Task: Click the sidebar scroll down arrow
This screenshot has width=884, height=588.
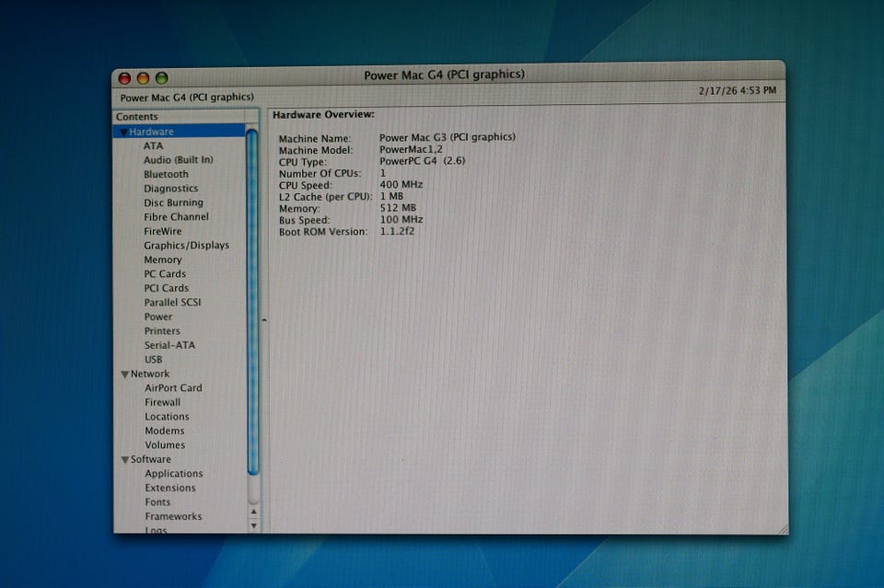Action: click(x=254, y=525)
